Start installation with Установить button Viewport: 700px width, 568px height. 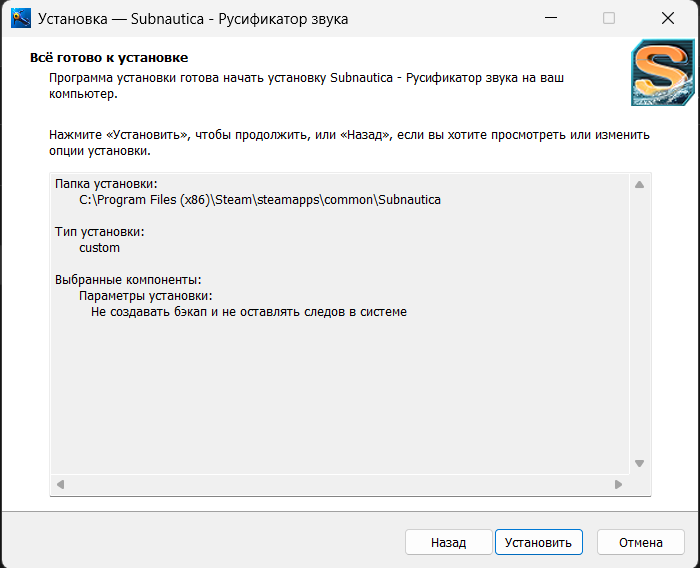(x=538, y=542)
